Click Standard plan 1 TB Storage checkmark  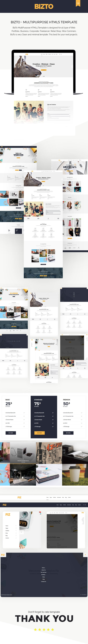click(53, 427)
